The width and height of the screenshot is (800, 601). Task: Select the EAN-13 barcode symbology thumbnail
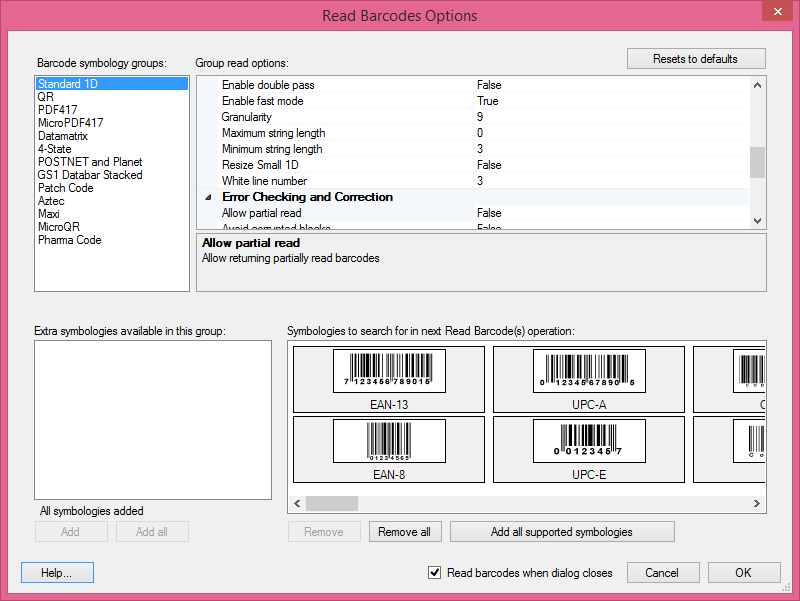coord(387,378)
